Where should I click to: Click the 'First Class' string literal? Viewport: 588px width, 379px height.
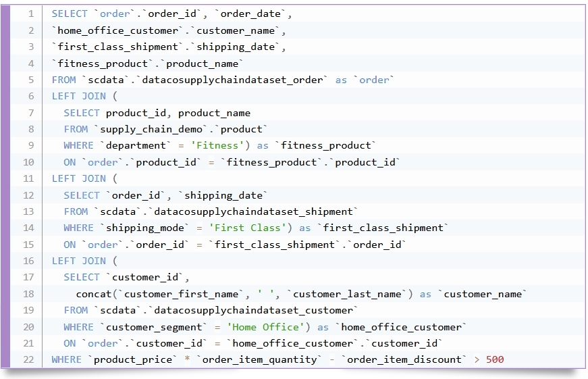click(248, 228)
